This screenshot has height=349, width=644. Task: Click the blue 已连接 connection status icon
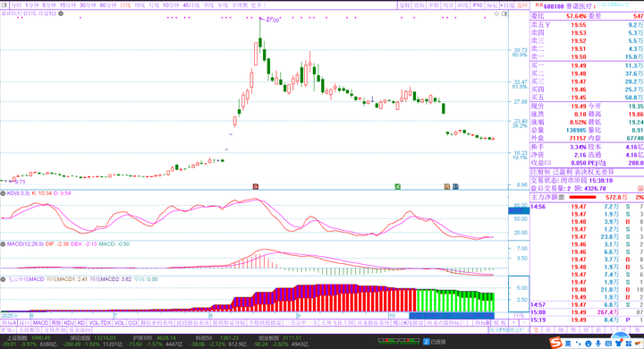point(427,342)
